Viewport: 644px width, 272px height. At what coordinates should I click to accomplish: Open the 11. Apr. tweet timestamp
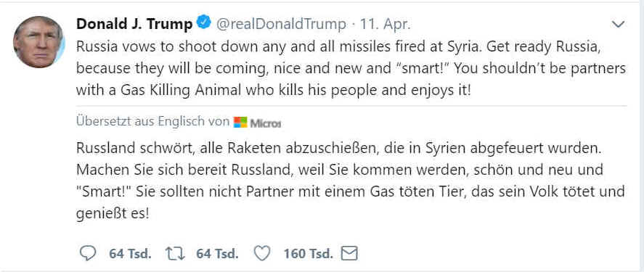[386, 25]
